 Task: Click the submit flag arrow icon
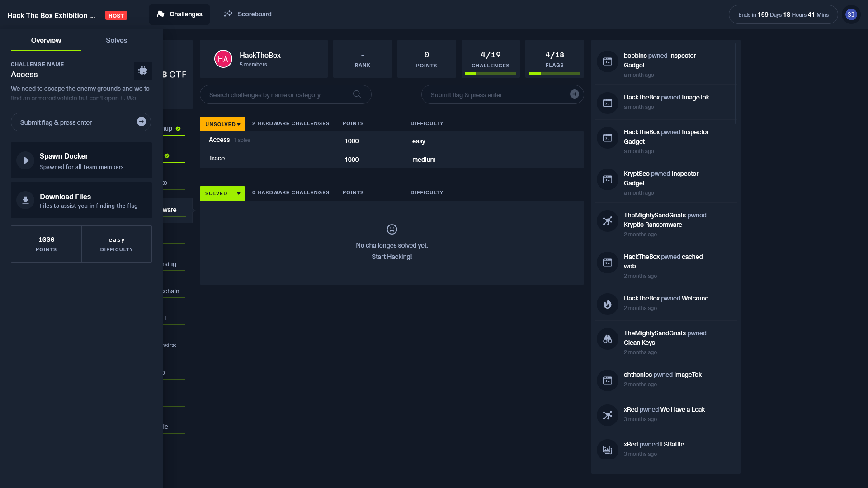point(142,122)
